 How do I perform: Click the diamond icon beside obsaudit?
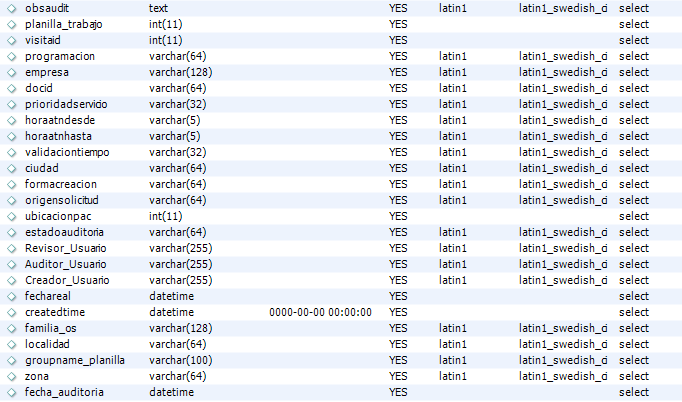pyautogui.click(x=12, y=8)
